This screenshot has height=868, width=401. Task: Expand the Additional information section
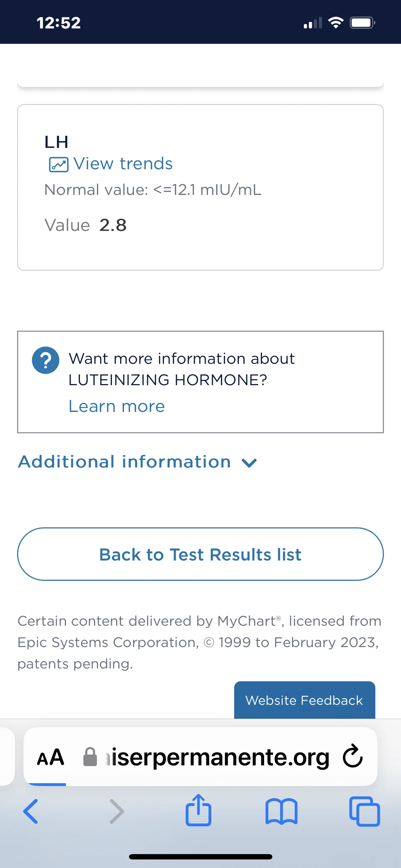point(138,462)
